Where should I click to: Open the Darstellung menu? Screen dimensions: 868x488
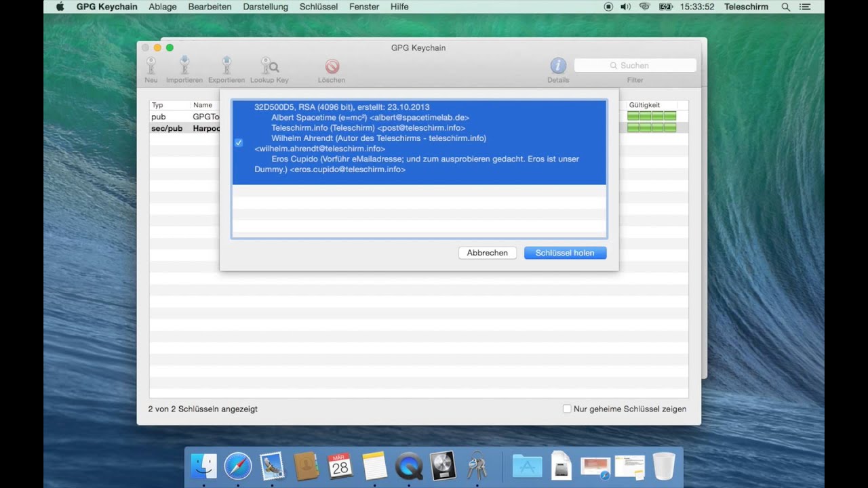click(x=265, y=7)
